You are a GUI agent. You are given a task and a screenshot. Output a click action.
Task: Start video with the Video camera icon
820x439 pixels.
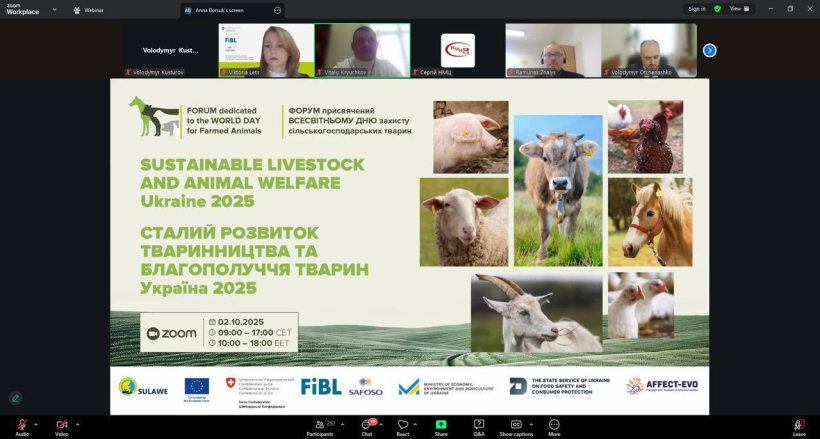pos(61,425)
